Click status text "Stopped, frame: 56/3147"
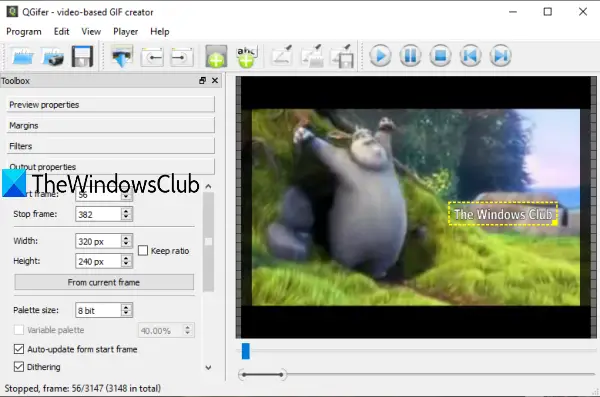The width and height of the screenshot is (600, 397). [x=54, y=388]
